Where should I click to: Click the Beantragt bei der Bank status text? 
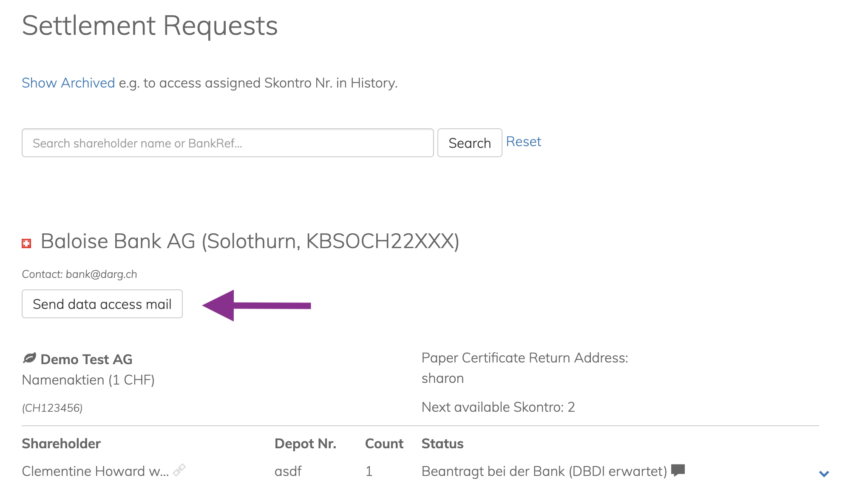point(544,471)
